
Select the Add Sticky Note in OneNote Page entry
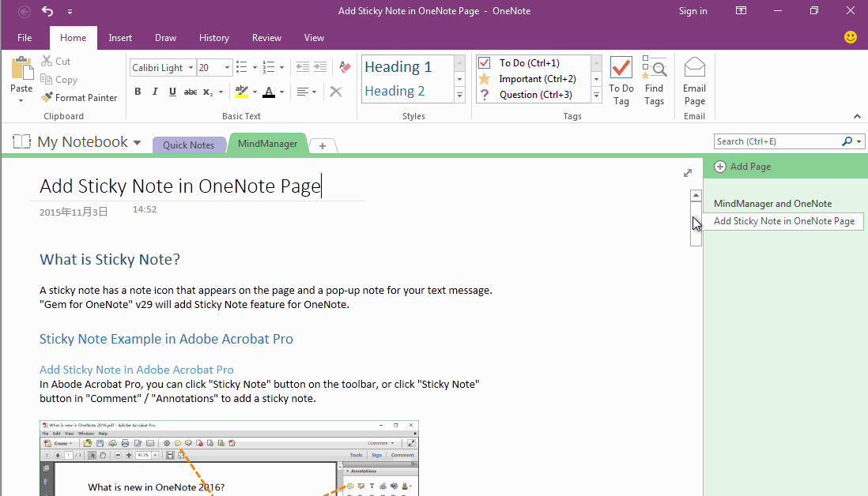783,221
